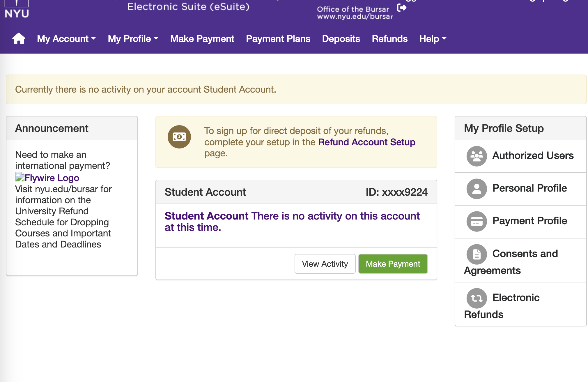The image size is (588, 382).
Task: Click the NYU torch logo
Action: pos(17,9)
